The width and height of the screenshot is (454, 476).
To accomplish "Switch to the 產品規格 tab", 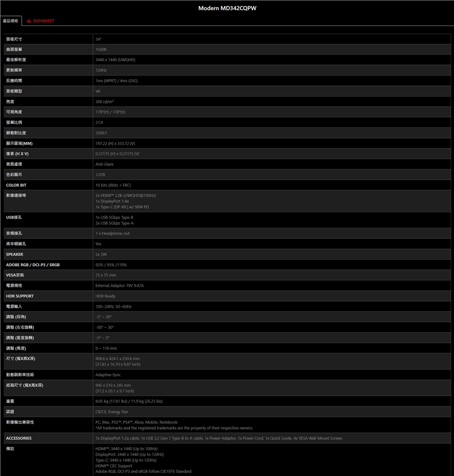I will (10, 21).
